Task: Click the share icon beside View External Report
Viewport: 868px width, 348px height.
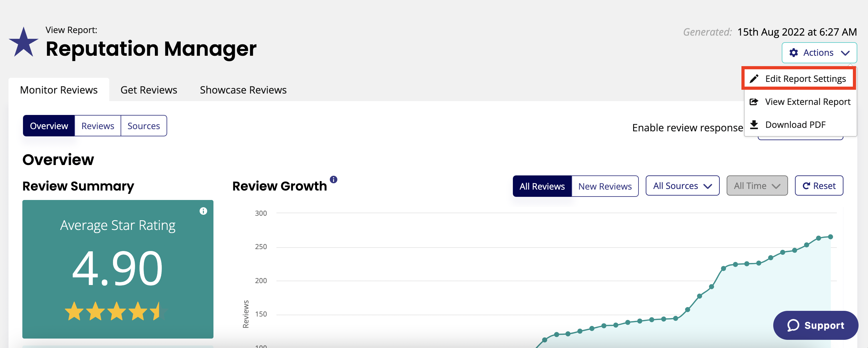Action: 754,101
